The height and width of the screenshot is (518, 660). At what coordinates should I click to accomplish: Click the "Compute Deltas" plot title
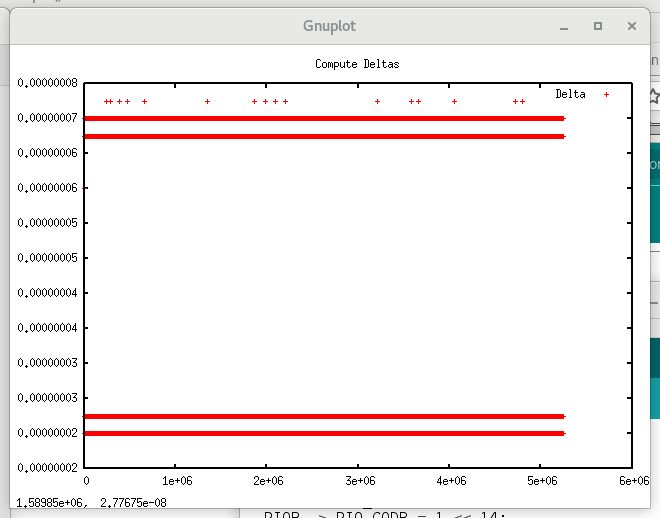pyautogui.click(x=357, y=64)
